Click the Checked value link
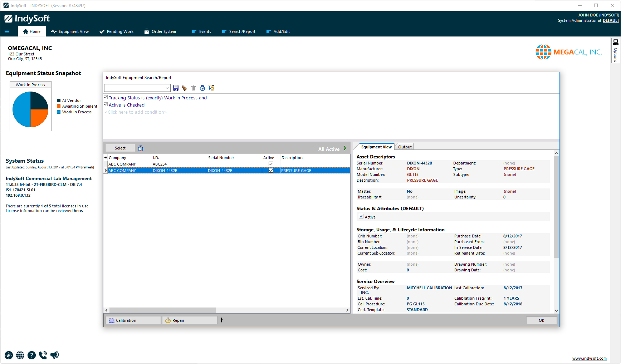Viewport: 621px width, 364px height. pyautogui.click(x=136, y=105)
